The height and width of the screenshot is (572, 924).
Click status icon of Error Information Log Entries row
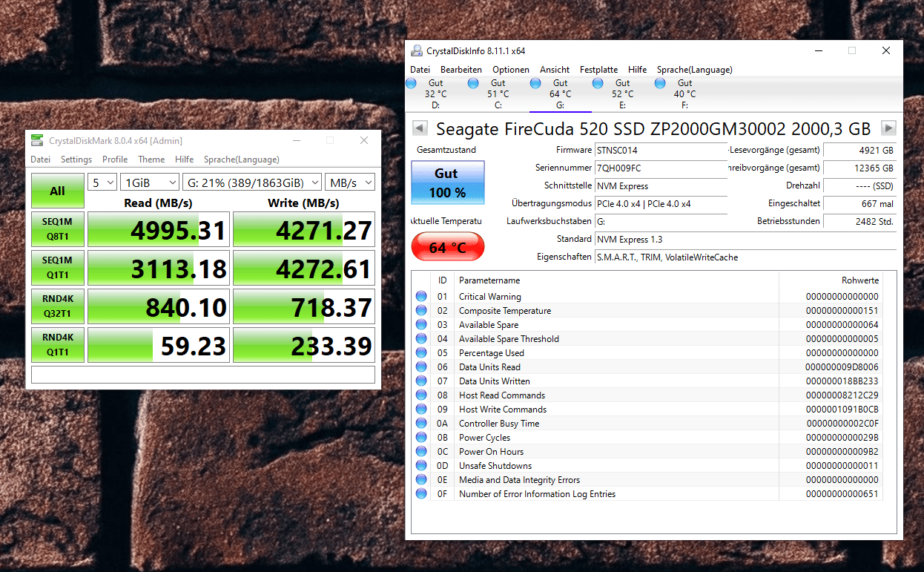421,494
